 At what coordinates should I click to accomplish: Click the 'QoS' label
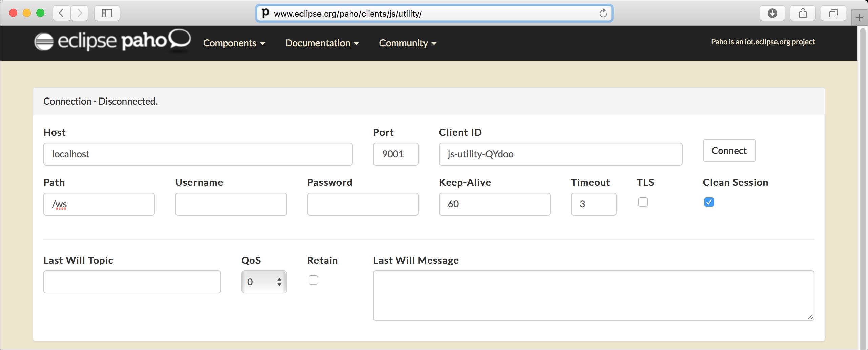point(251,260)
